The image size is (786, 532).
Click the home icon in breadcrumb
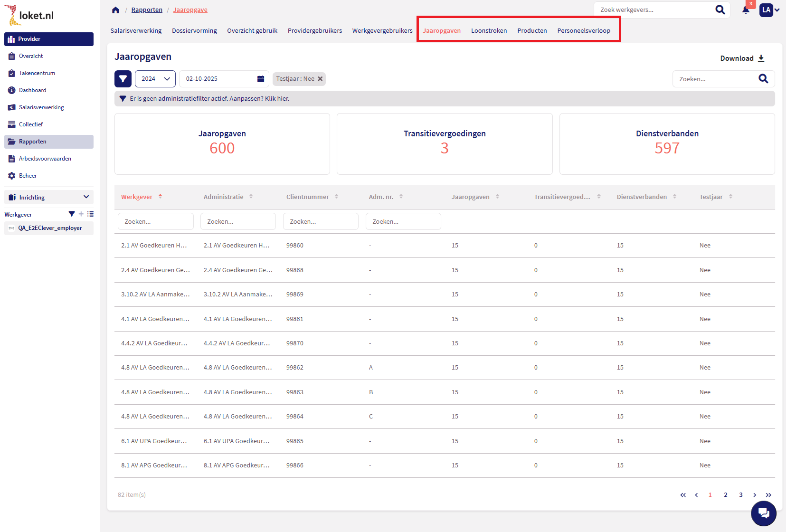click(115, 10)
